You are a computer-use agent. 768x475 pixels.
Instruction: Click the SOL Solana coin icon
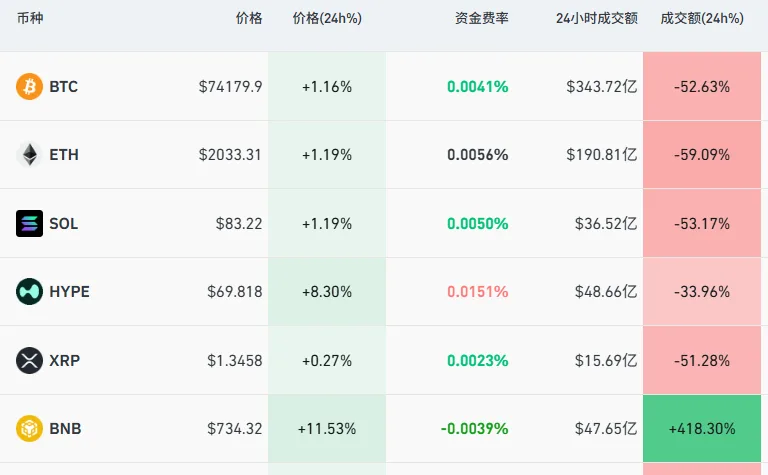(29, 223)
